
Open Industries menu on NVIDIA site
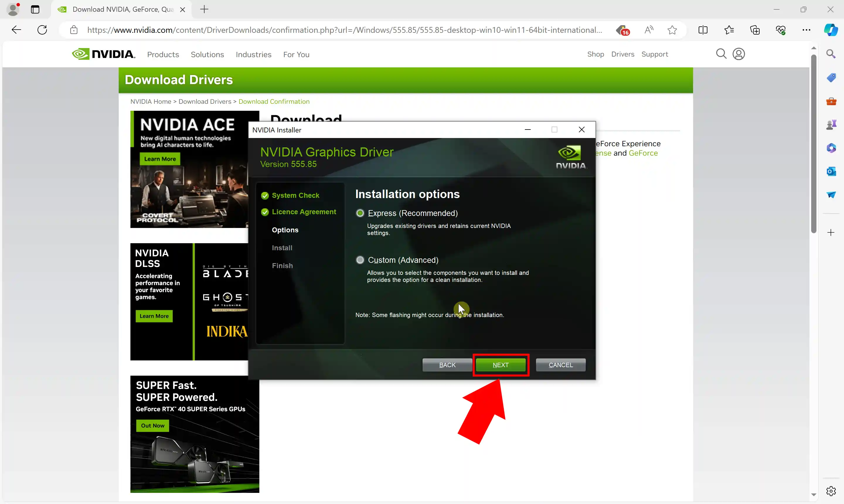[x=253, y=54]
